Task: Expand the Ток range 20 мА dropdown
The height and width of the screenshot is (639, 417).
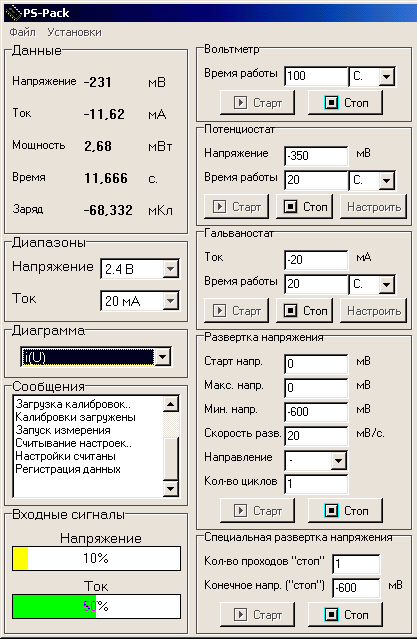Action: coord(170,301)
